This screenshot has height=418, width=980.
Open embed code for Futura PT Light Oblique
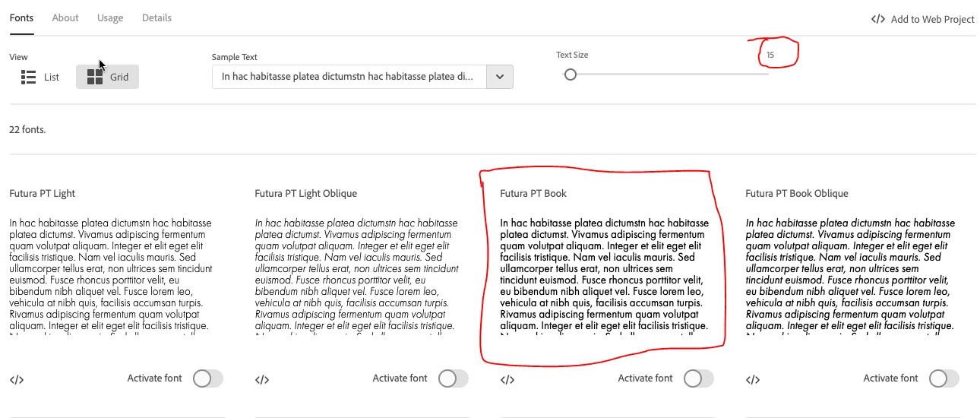[262, 380]
